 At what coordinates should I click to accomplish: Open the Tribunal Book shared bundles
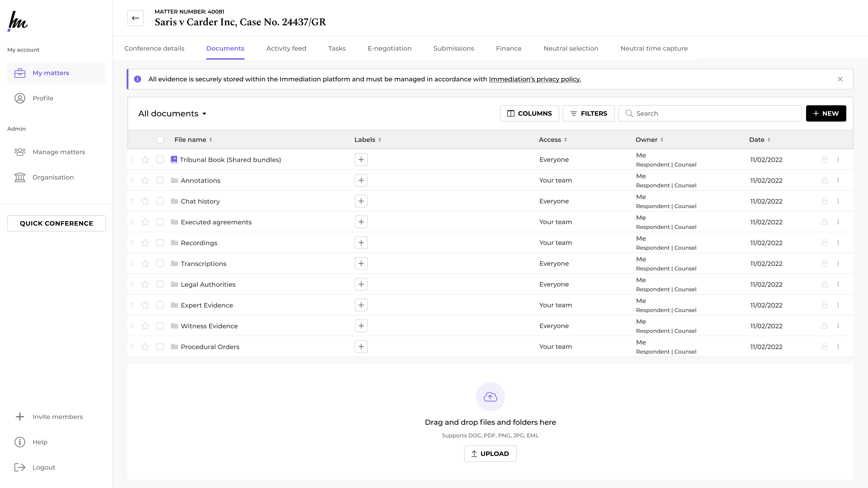pyautogui.click(x=231, y=160)
